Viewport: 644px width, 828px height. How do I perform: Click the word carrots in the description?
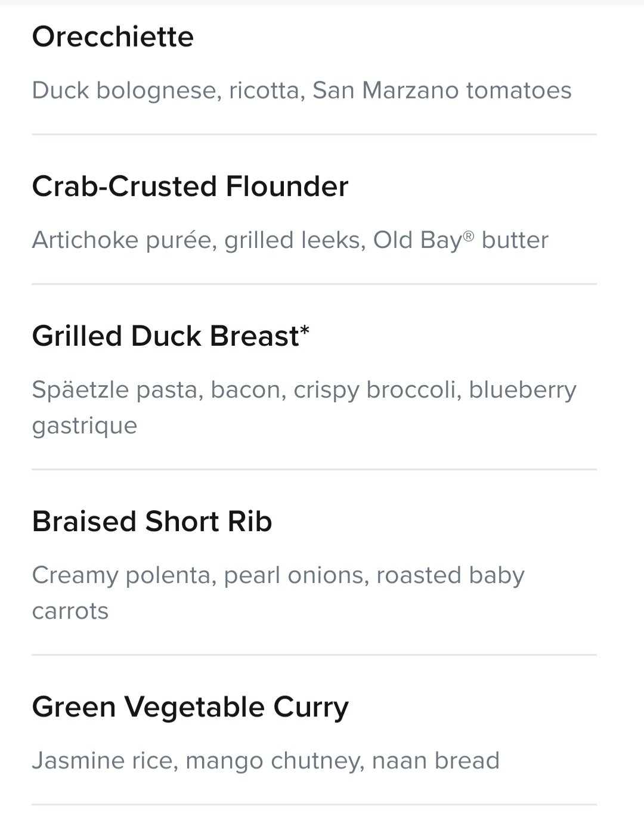tap(70, 612)
